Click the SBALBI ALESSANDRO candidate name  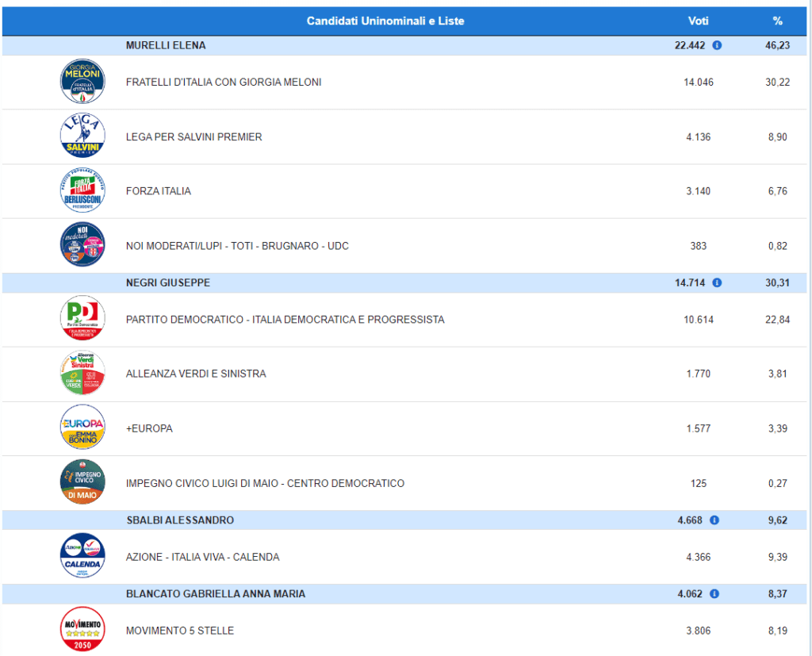(180, 520)
